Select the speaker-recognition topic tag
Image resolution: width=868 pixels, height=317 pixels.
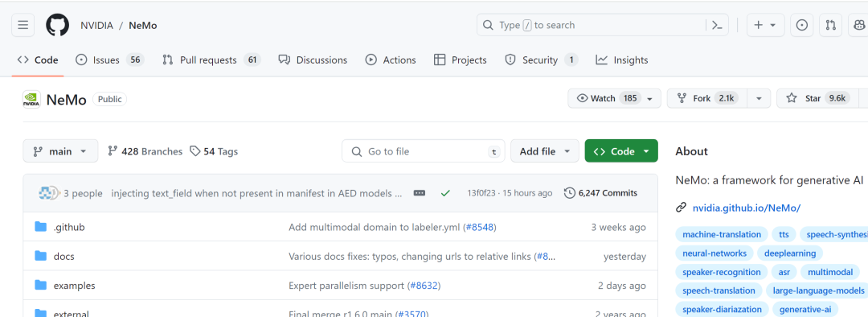point(721,272)
